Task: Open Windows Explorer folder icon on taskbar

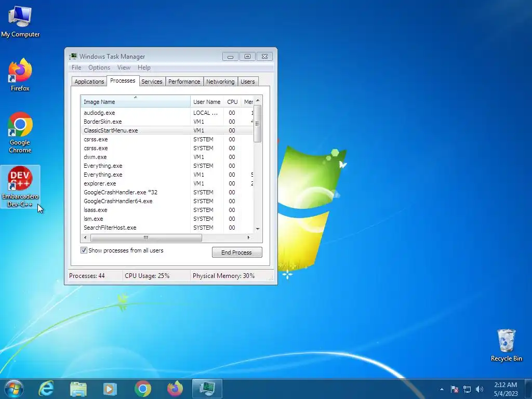Action: tap(78, 389)
